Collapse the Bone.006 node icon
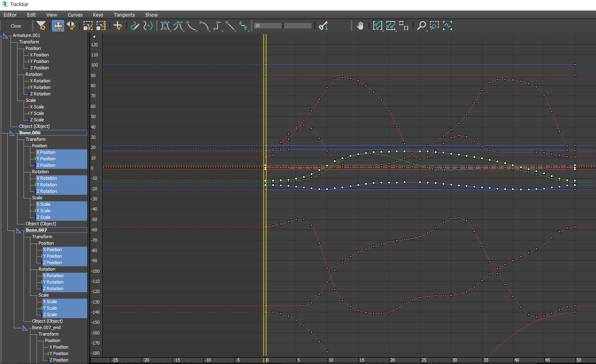The image size is (596, 364). point(12,133)
